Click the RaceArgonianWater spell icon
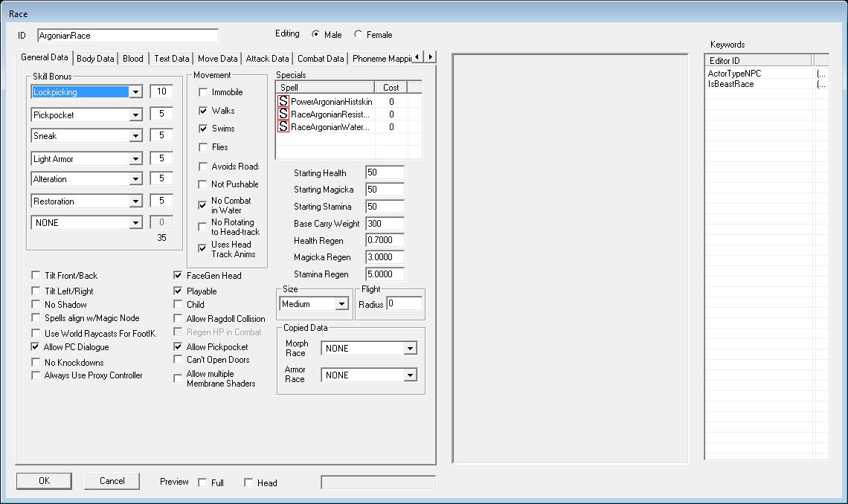The width and height of the screenshot is (848, 504). (283, 127)
